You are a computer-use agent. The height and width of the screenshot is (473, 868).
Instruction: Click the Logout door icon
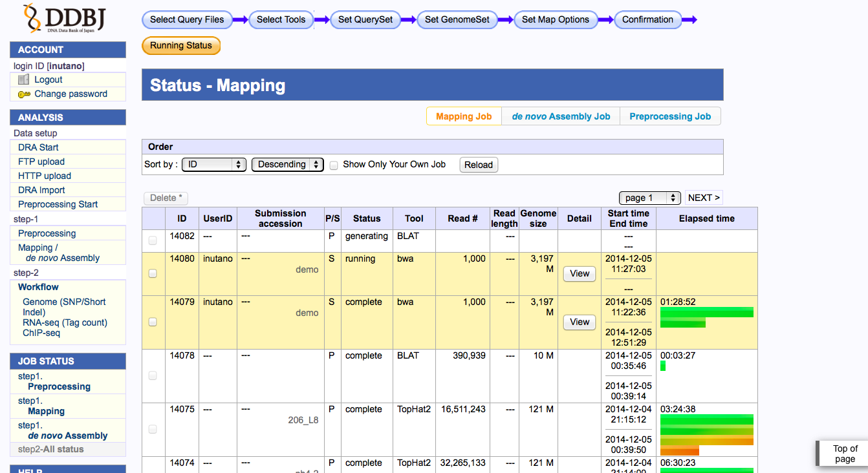tap(24, 79)
